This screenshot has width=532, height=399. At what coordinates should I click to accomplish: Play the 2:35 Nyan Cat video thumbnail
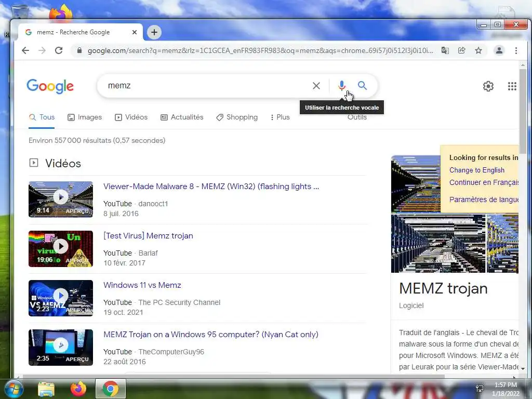coord(61,348)
